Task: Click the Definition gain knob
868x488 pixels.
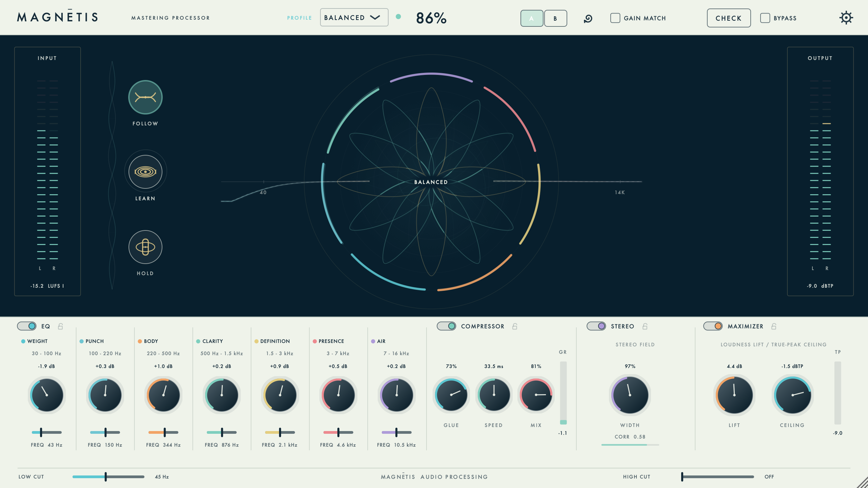Action: 280,395
